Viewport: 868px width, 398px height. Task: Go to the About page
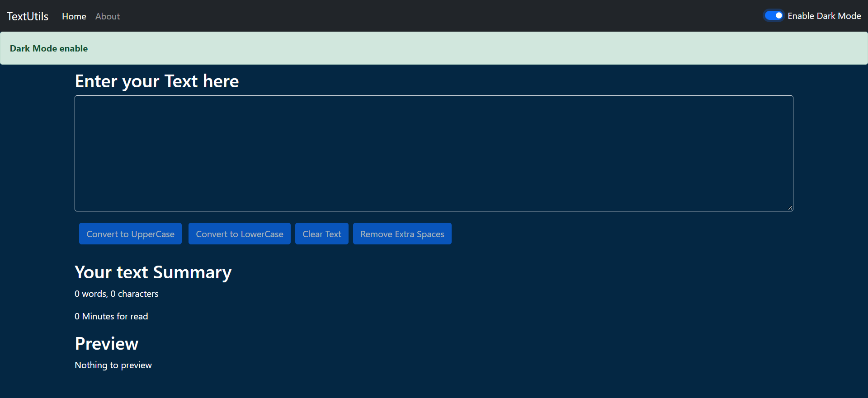tap(108, 16)
